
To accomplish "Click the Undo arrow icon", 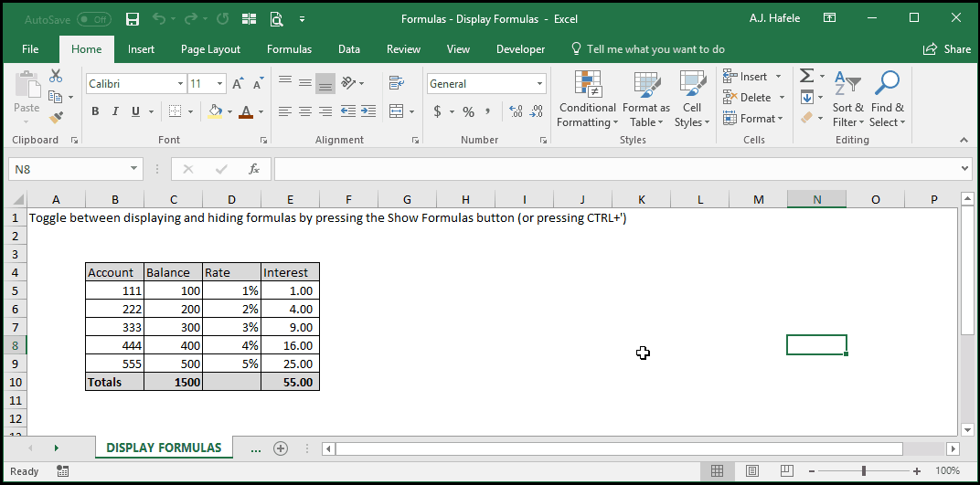I will [159, 19].
